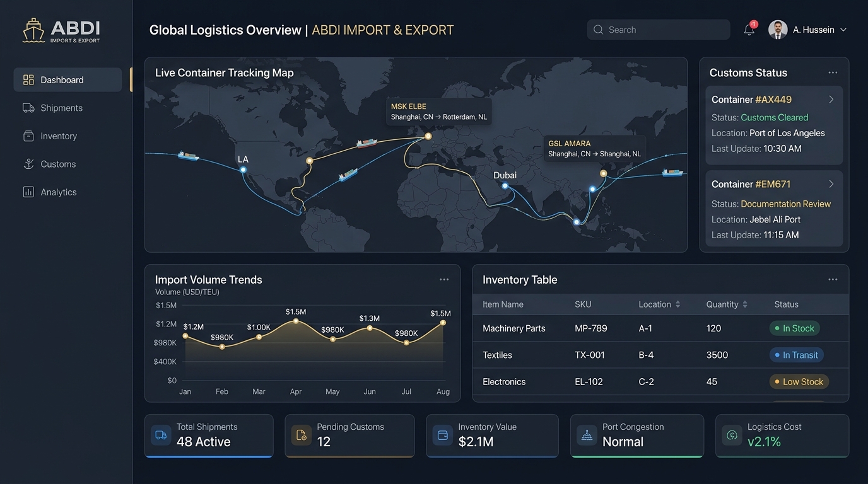Click the In Transit status badge

[796, 355]
